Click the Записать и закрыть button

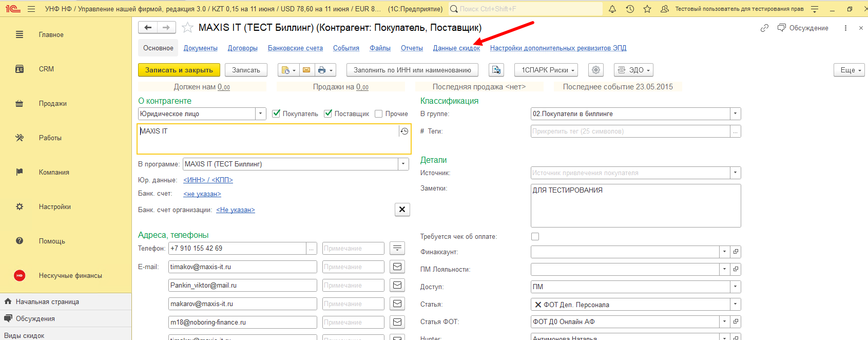tap(179, 70)
